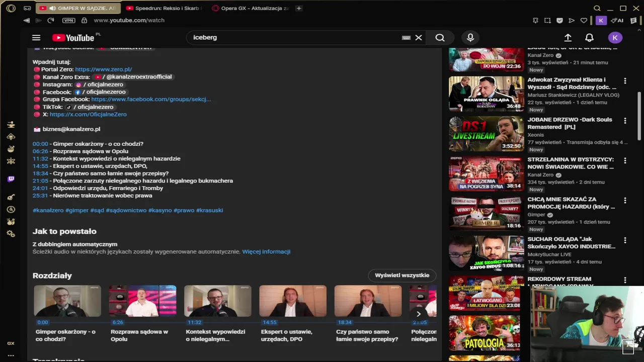Image resolution: width=644 pixels, height=362 pixels.
Task: Open the #gimper hashtag
Action: point(76,210)
